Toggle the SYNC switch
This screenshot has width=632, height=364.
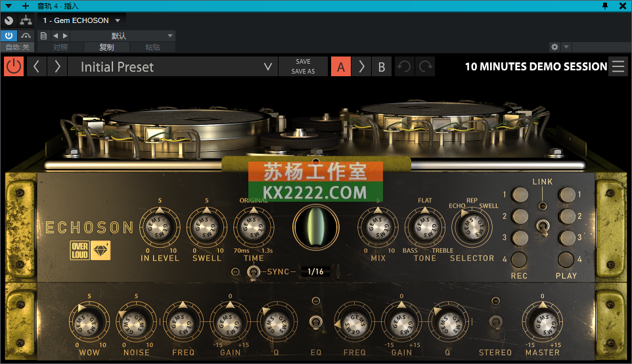pos(253,272)
